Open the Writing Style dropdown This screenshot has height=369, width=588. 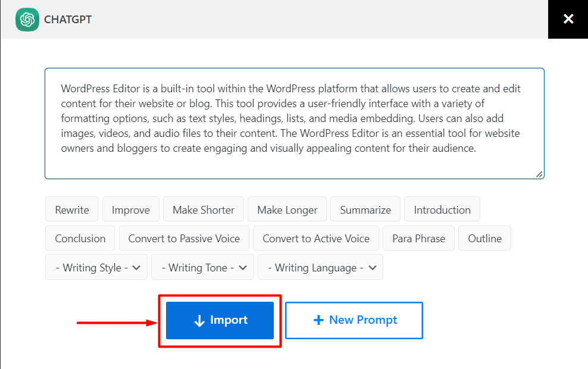pos(96,267)
